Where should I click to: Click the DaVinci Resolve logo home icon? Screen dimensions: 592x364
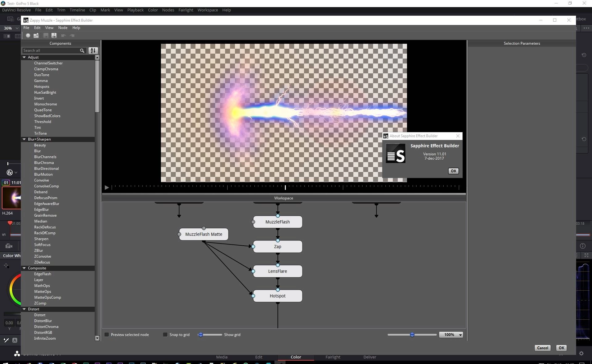pyautogui.click(x=17, y=354)
